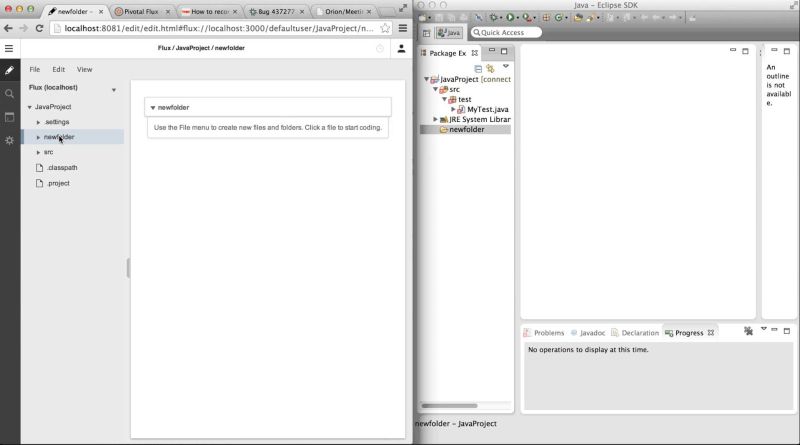Click the icon right of Progress tab

point(748,331)
